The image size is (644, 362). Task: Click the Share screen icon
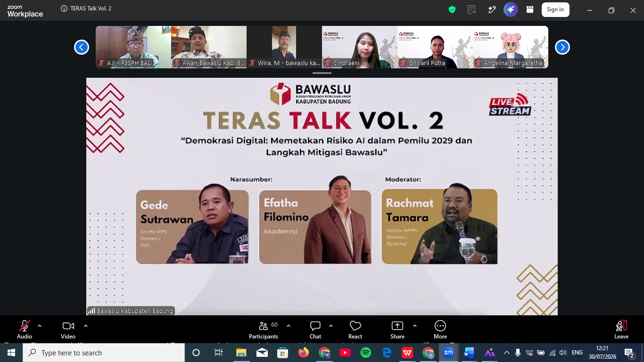[x=397, y=326]
